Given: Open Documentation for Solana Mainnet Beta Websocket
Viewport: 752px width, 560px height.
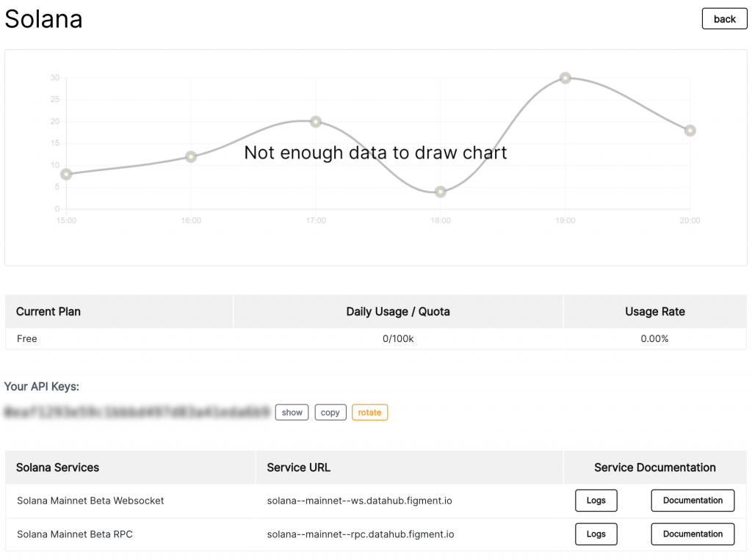Looking at the screenshot, I should pyautogui.click(x=693, y=501).
